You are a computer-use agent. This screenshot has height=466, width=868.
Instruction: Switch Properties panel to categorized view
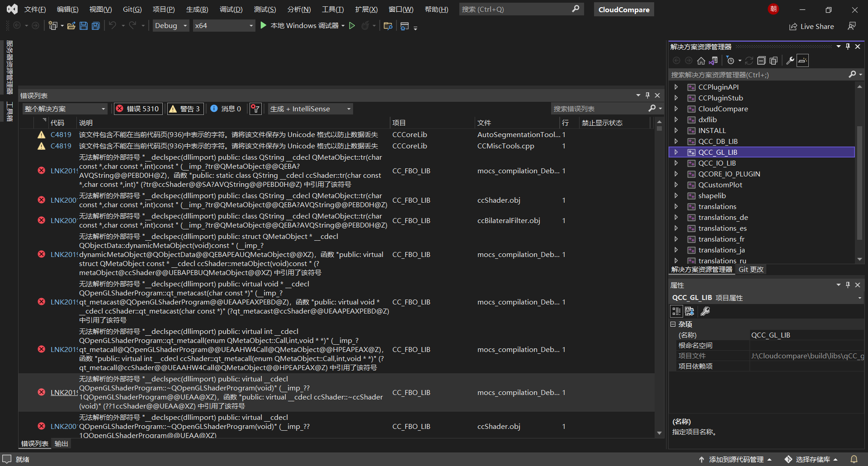point(676,311)
